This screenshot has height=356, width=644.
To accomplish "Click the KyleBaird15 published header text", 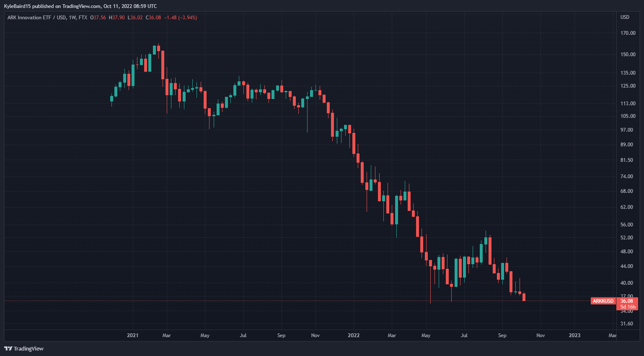I will point(80,6).
